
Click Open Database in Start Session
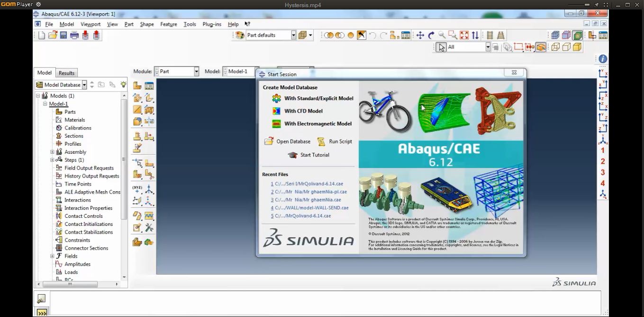287,141
